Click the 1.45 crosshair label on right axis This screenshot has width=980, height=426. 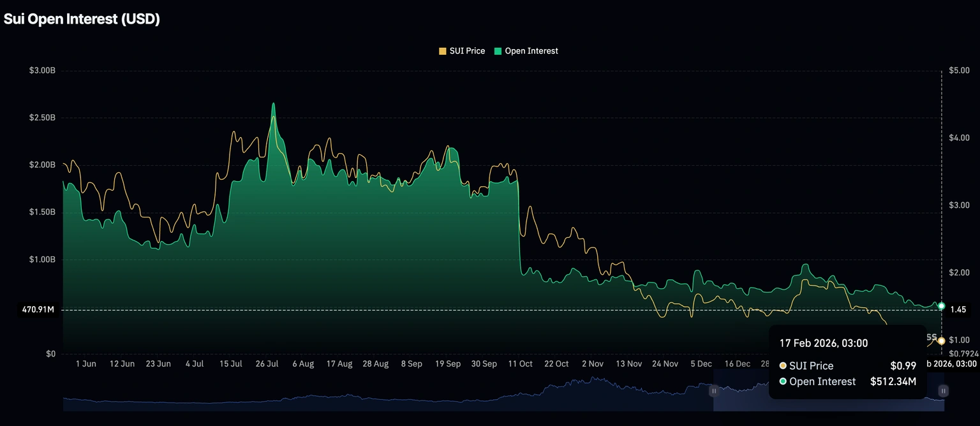[958, 310]
